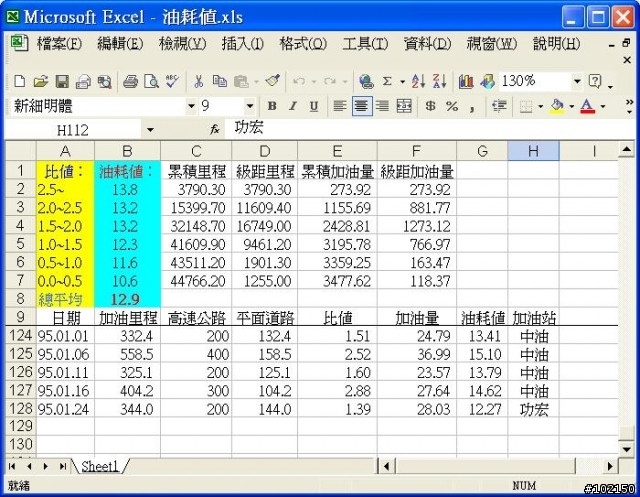Open the Chart Wizard icon
This screenshot has height=497, width=640.
[466, 82]
